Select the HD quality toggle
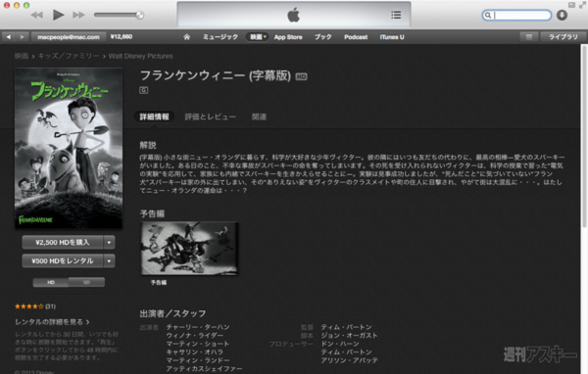The width and height of the screenshot is (588, 374). (51, 282)
